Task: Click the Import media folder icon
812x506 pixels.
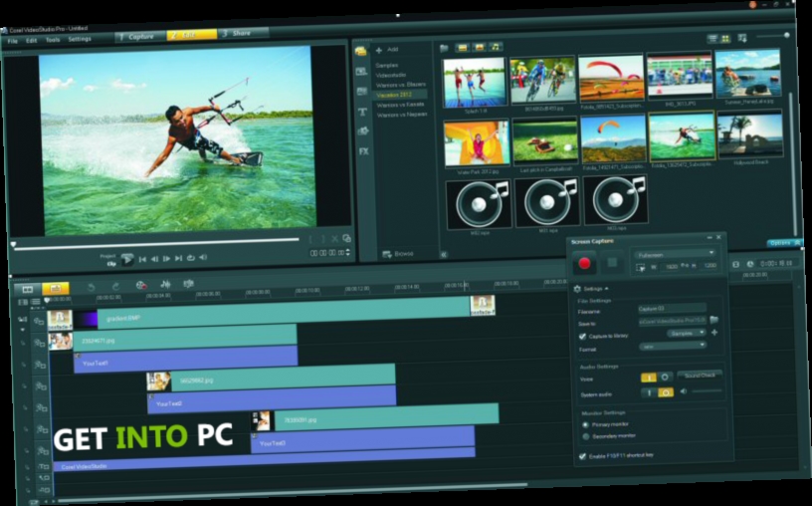Action: point(444,48)
